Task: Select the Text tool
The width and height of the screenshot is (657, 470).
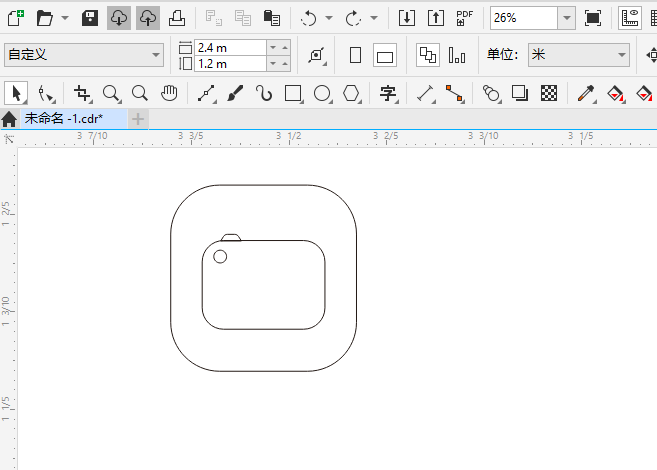Action: (388, 93)
